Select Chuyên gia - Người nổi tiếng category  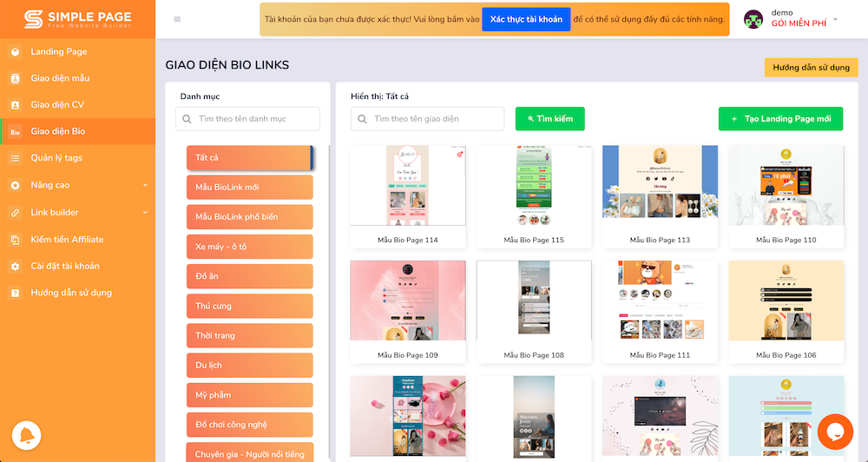(250, 452)
